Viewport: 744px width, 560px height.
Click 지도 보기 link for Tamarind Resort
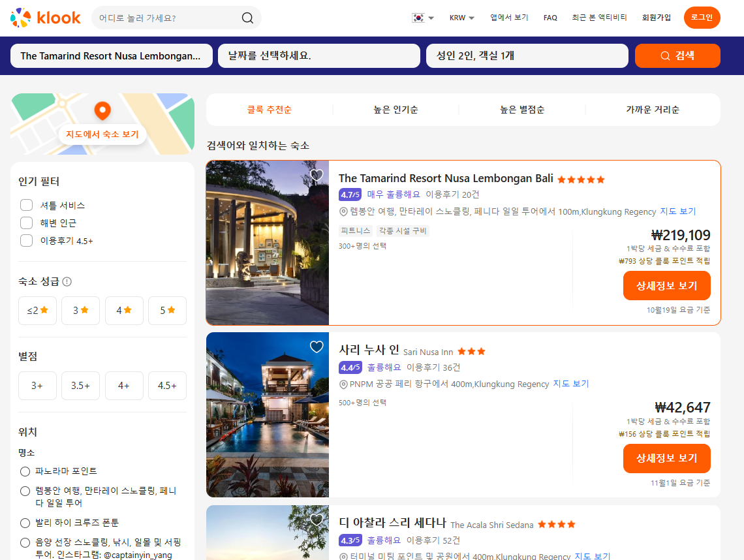click(677, 211)
